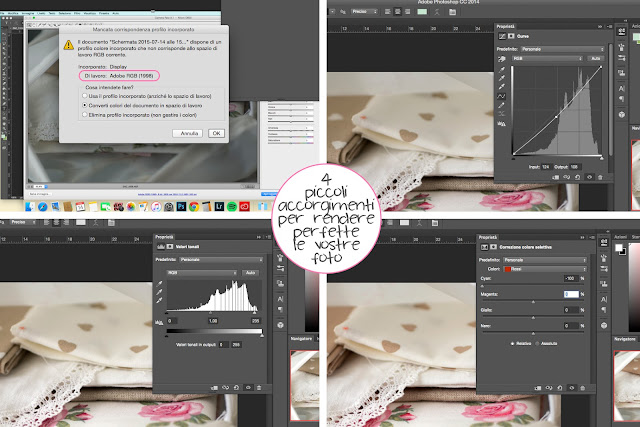Toggle layer visibility eye in Curve panel footer
Image resolution: width=640 pixels, height=427 pixels.
coord(589,177)
